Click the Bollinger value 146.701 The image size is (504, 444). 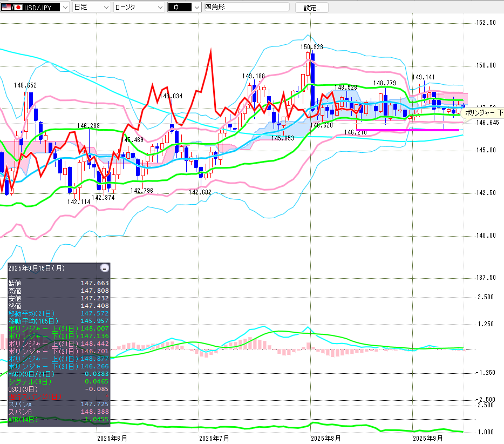[x=94, y=351]
